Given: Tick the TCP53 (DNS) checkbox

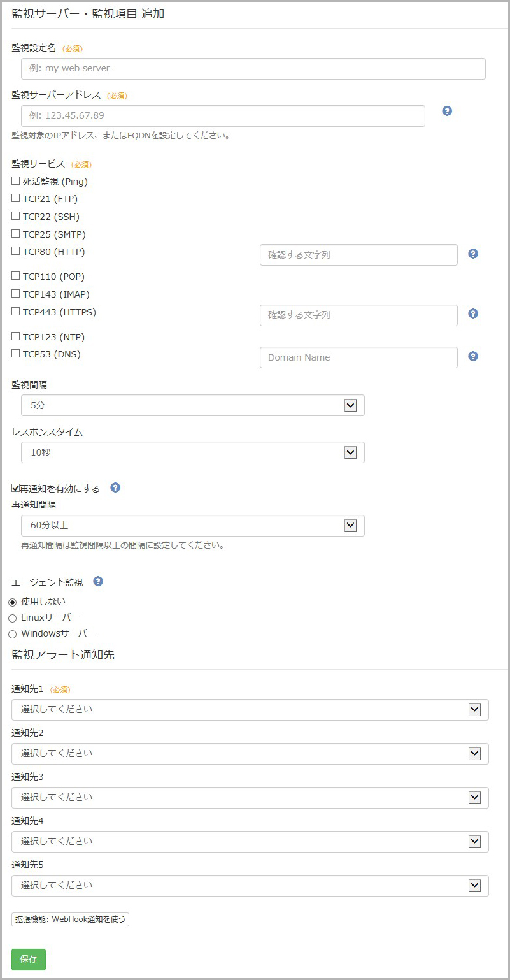Looking at the screenshot, I should (16, 354).
